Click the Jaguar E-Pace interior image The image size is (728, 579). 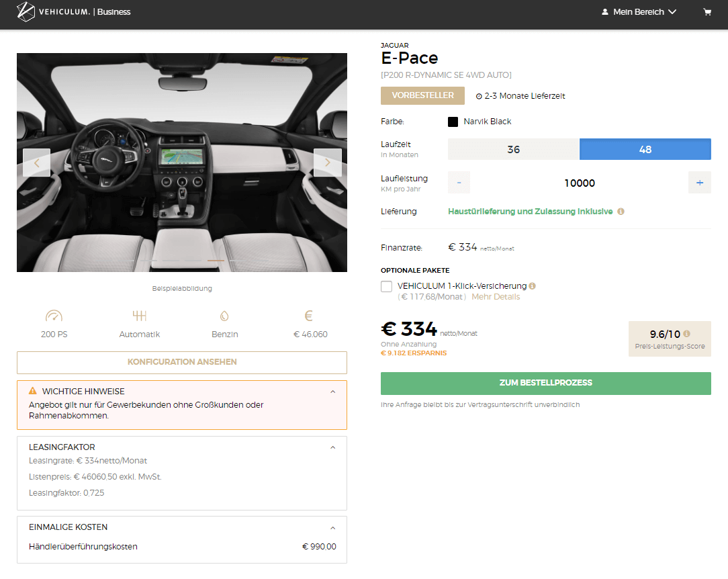pyautogui.click(x=182, y=163)
